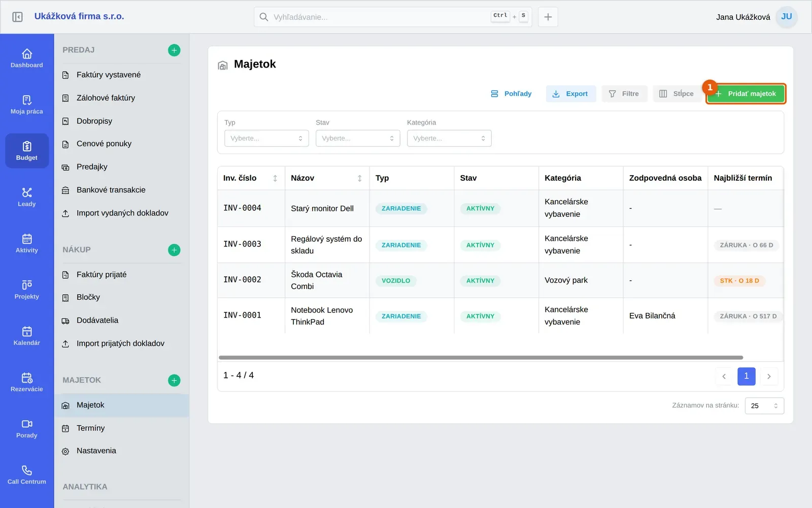
Task: Click the Filtre button
Action: tap(624, 94)
